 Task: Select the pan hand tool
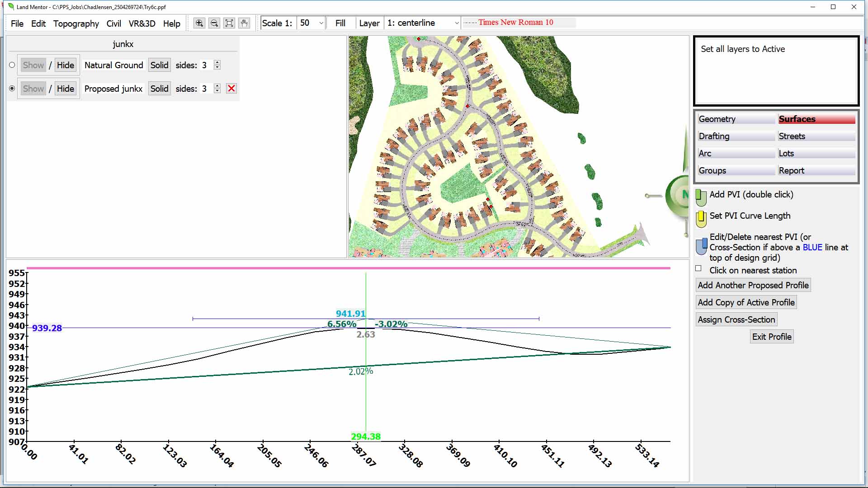click(244, 23)
